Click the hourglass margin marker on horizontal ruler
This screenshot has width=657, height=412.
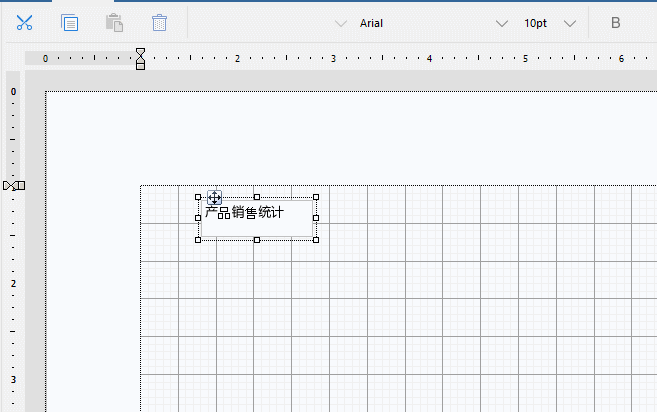pyautogui.click(x=140, y=59)
